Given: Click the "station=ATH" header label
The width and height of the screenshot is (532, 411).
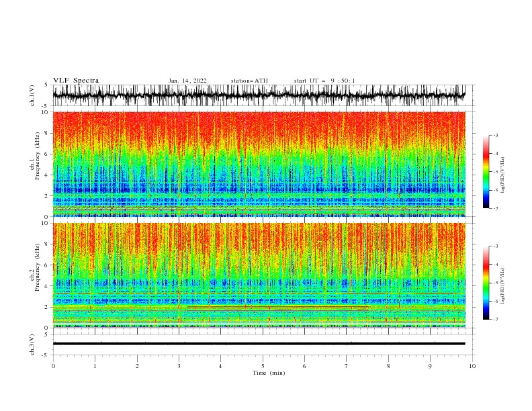Looking at the screenshot, I should [249, 81].
